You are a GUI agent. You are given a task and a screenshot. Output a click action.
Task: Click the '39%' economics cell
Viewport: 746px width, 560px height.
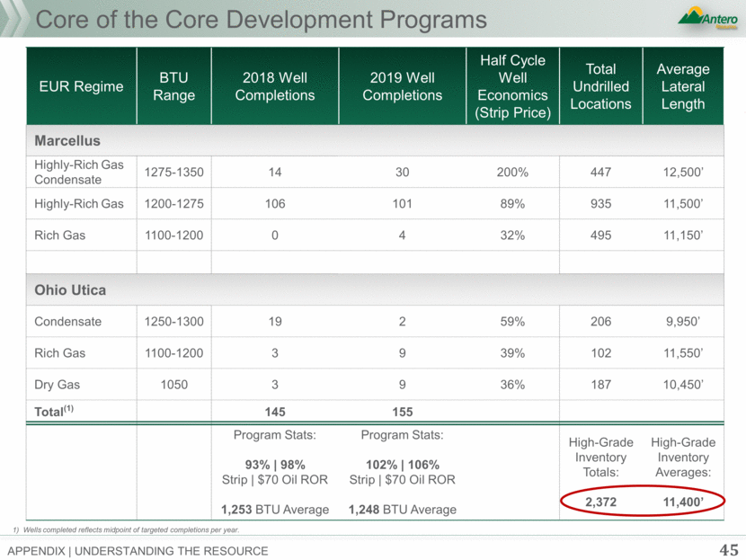[x=512, y=353]
